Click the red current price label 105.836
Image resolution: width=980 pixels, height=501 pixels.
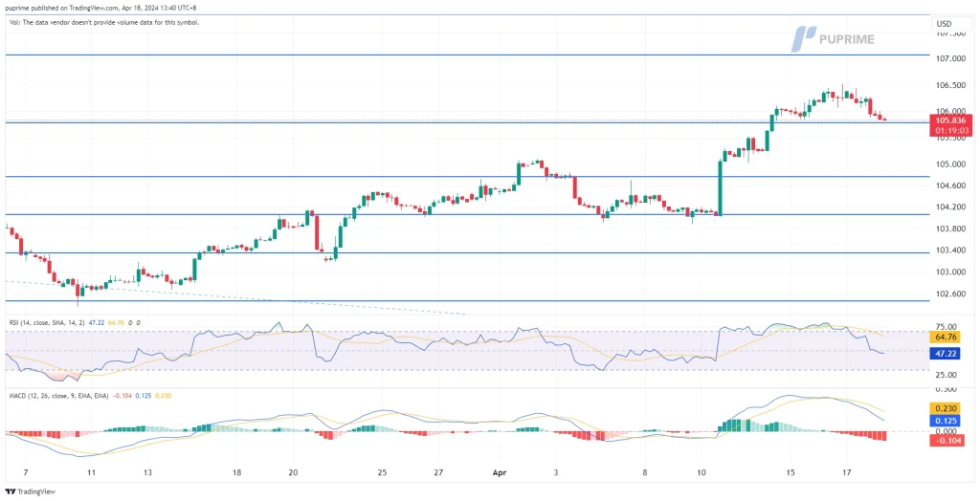click(x=953, y=120)
